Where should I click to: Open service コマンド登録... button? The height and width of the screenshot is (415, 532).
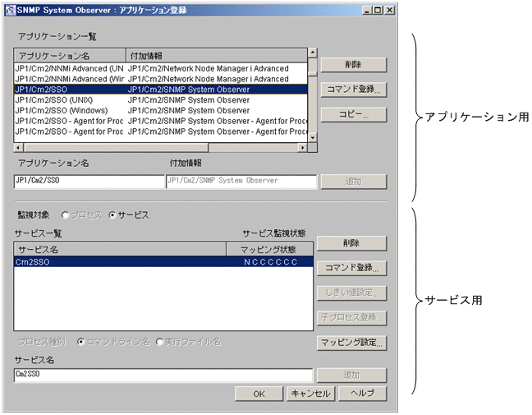point(351,268)
